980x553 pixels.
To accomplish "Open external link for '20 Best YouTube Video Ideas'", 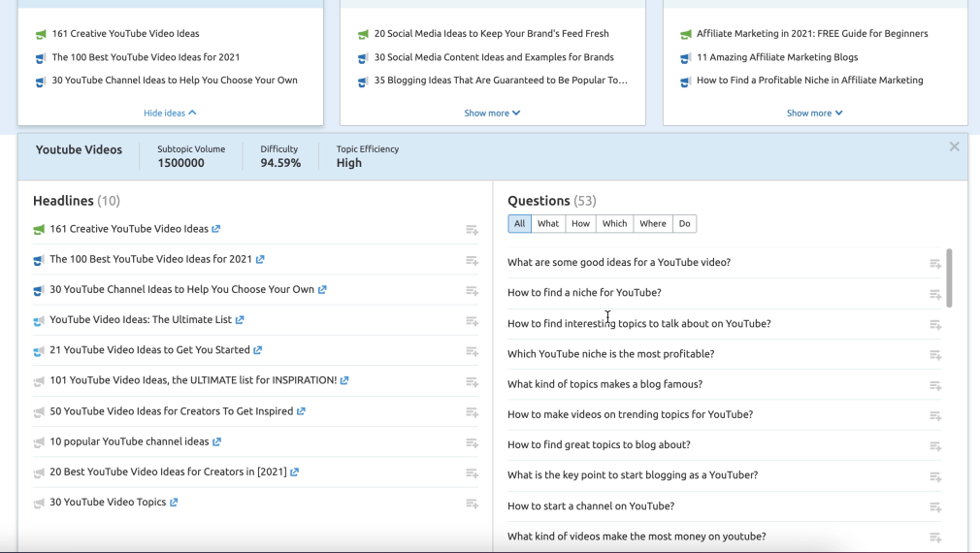I will [294, 472].
